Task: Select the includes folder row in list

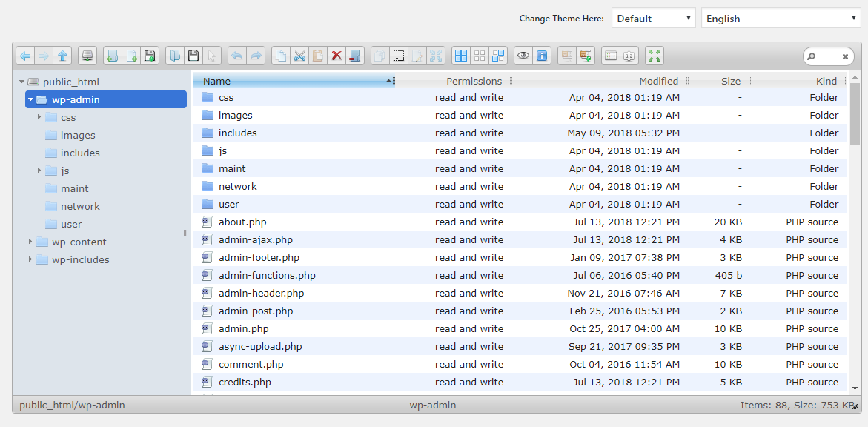Action: [x=520, y=133]
